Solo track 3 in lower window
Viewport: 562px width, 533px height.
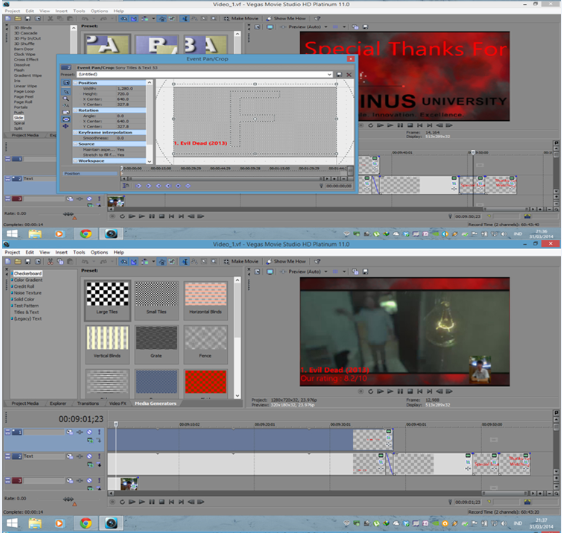[x=99, y=481]
